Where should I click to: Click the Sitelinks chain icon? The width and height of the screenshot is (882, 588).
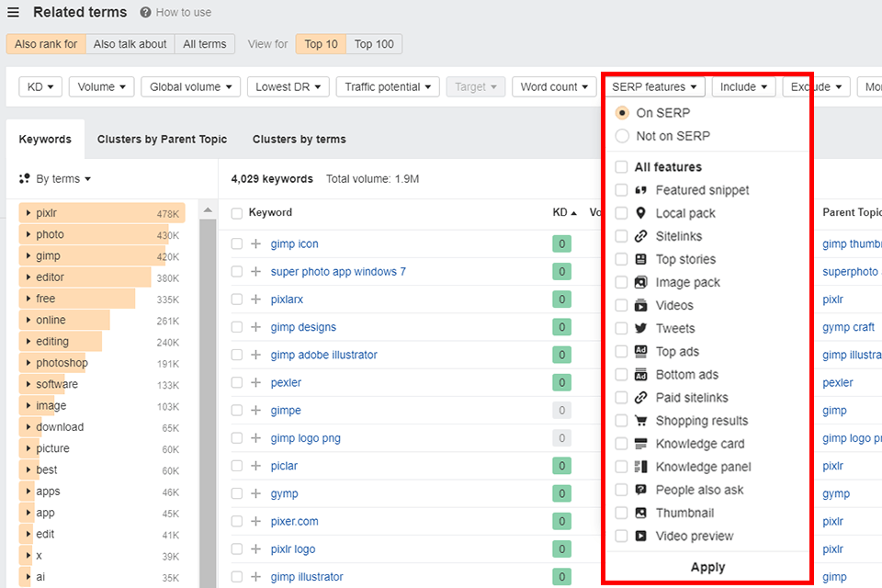640,236
